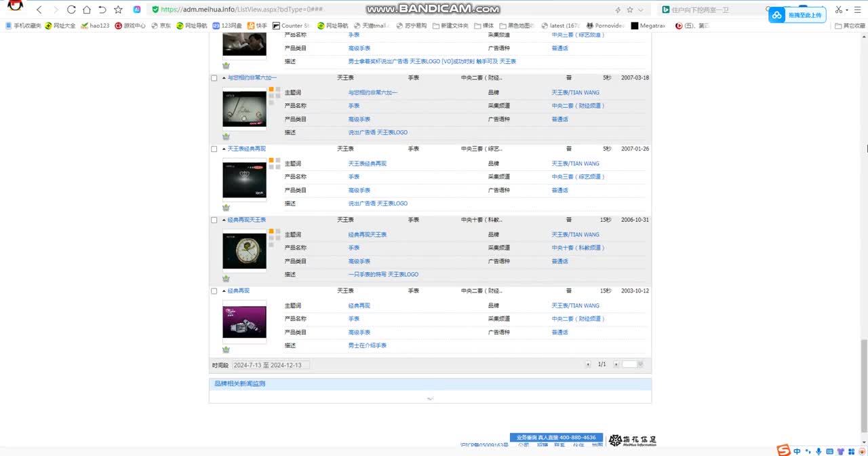Viewport: 868px width, 456px height.
Task: Reload the page with the refresh icon
Action: pos(71,9)
